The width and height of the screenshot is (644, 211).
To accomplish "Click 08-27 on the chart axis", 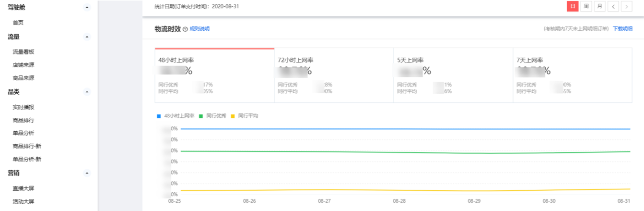I will tap(324, 201).
